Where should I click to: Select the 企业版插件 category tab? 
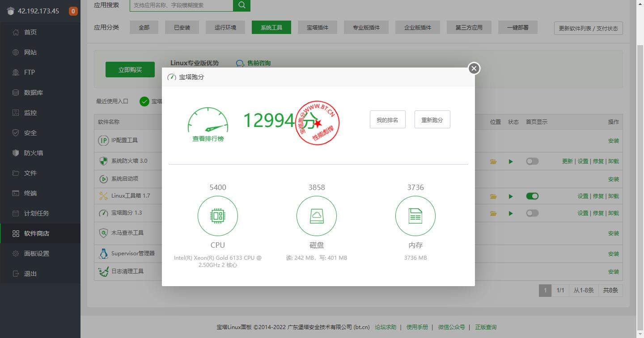click(x=418, y=27)
